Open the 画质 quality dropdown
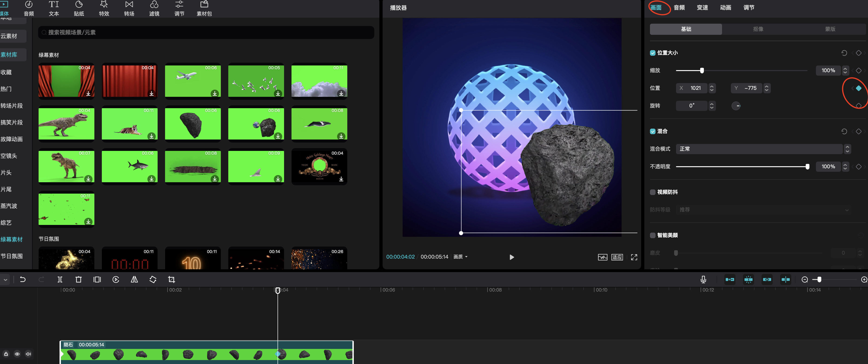The height and width of the screenshot is (364, 868). point(460,257)
